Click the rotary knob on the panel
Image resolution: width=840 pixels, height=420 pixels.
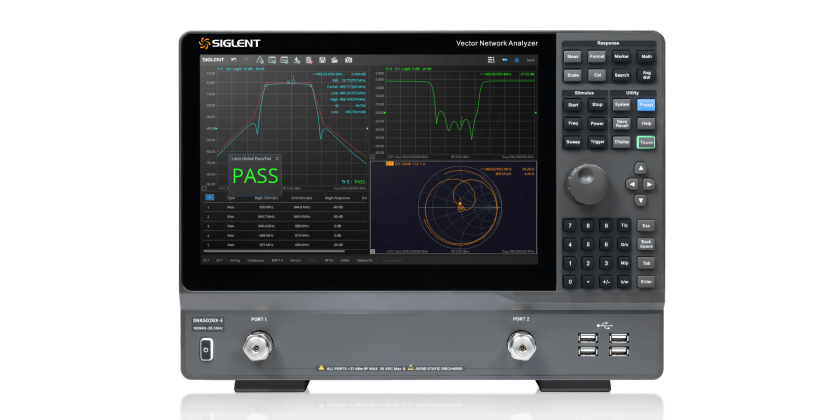pyautogui.click(x=589, y=186)
